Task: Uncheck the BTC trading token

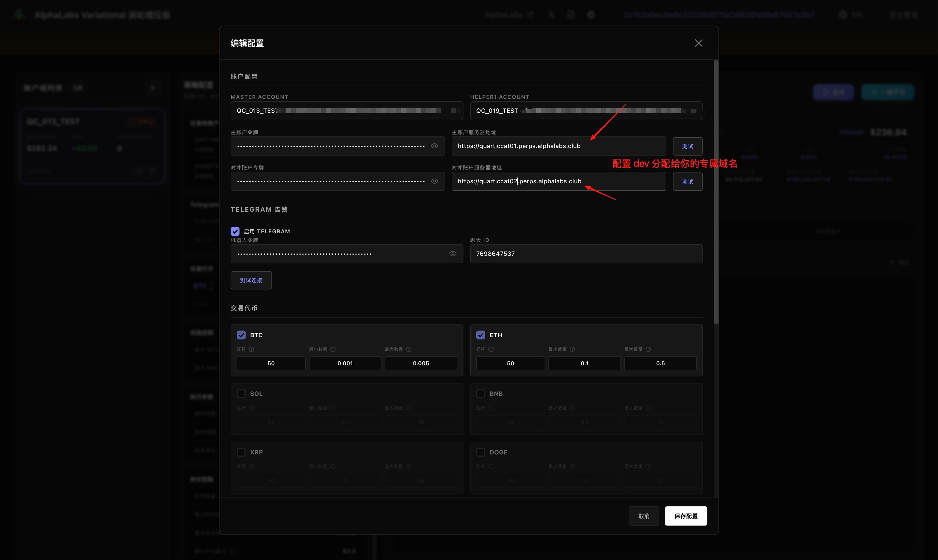Action: (x=241, y=335)
